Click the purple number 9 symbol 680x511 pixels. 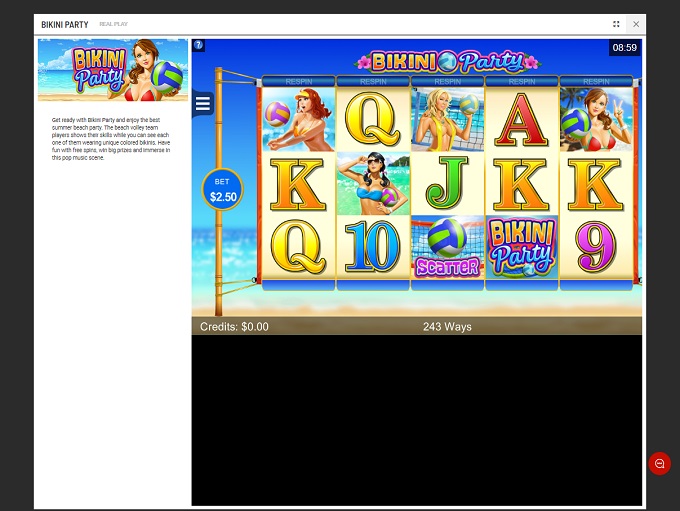[x=595, y=247]
